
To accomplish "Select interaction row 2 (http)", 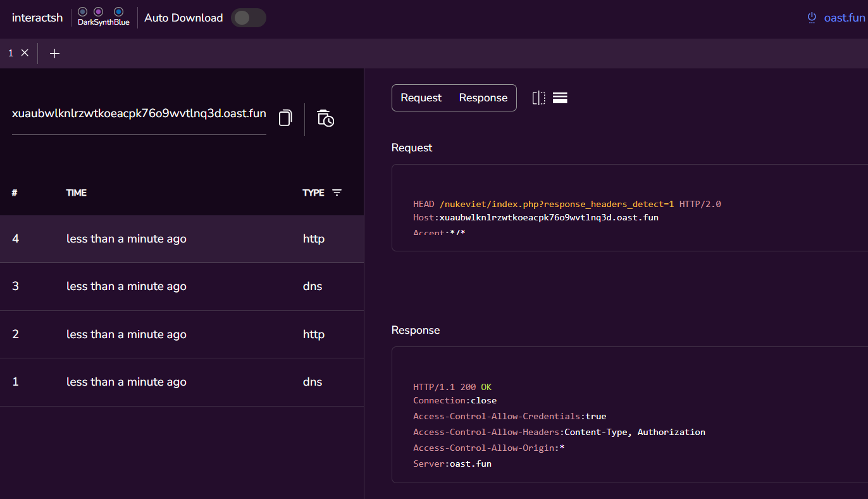I will tap(182, 334).
